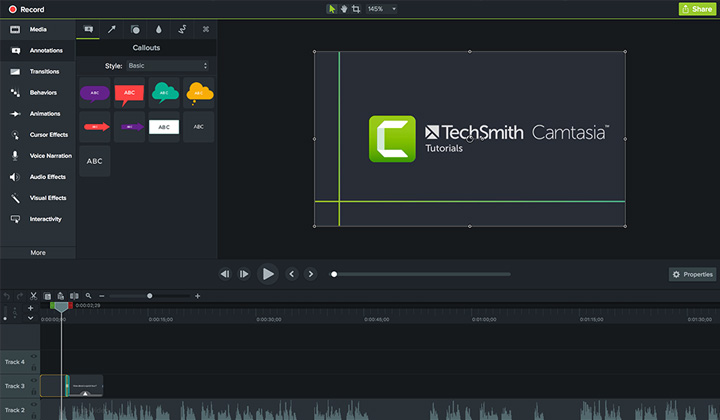This screenshot has height=420, width=720.
Task: Open the Cursor Effects tab
Action: (38, 135)
